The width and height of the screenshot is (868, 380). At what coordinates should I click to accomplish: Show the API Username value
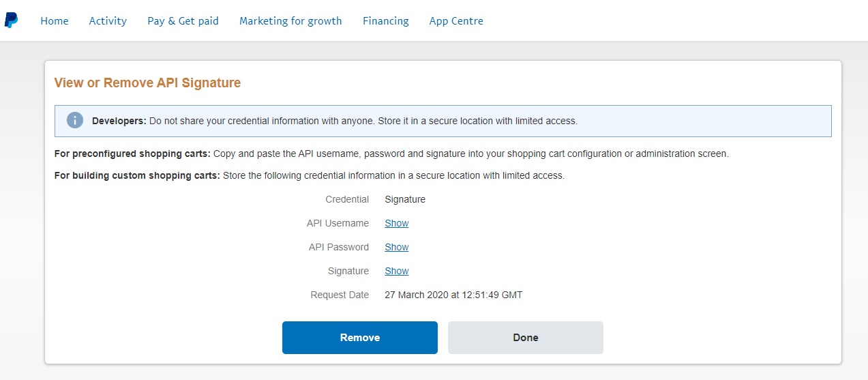point(396,223)
